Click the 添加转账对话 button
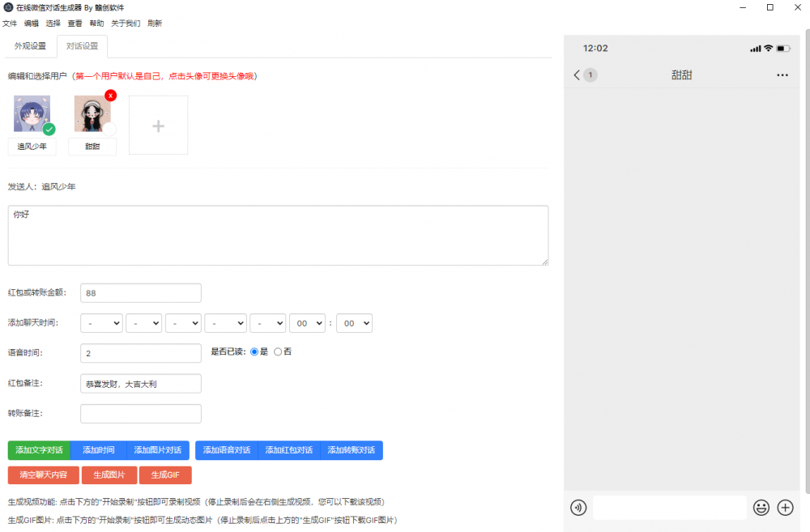The image size is (810, 532). tap(352, 450)
